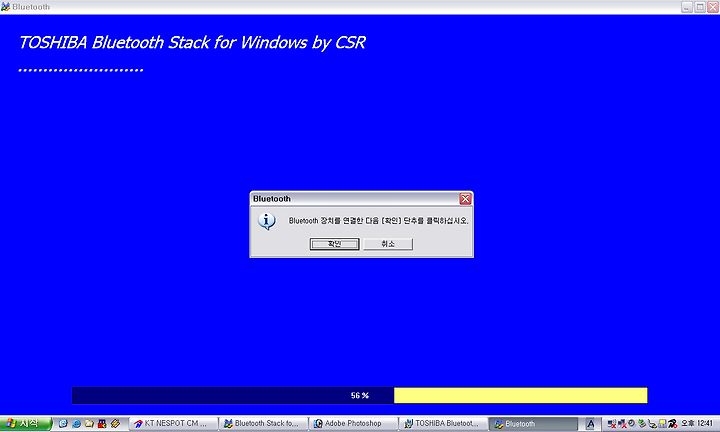The height and width of the screenshot is (432, 720).
Task: Click the 확인 (OK) button in dialog
Action: [334, 244]
